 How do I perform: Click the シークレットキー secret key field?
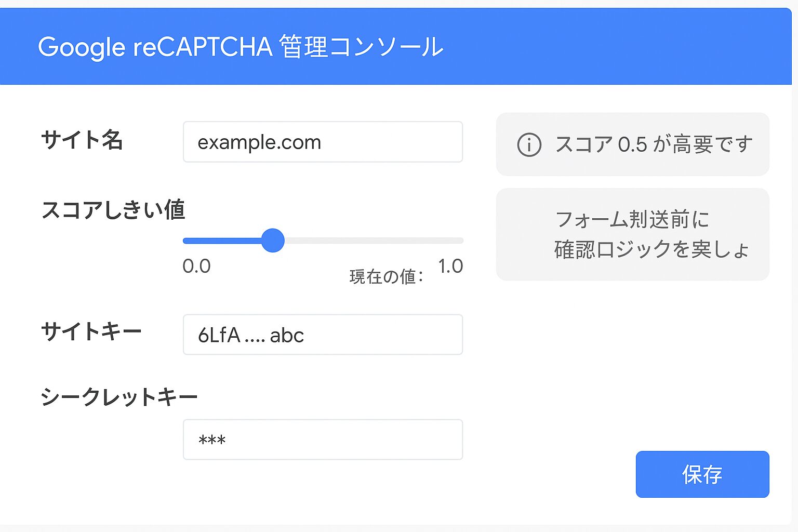click(x=323, y=440)
